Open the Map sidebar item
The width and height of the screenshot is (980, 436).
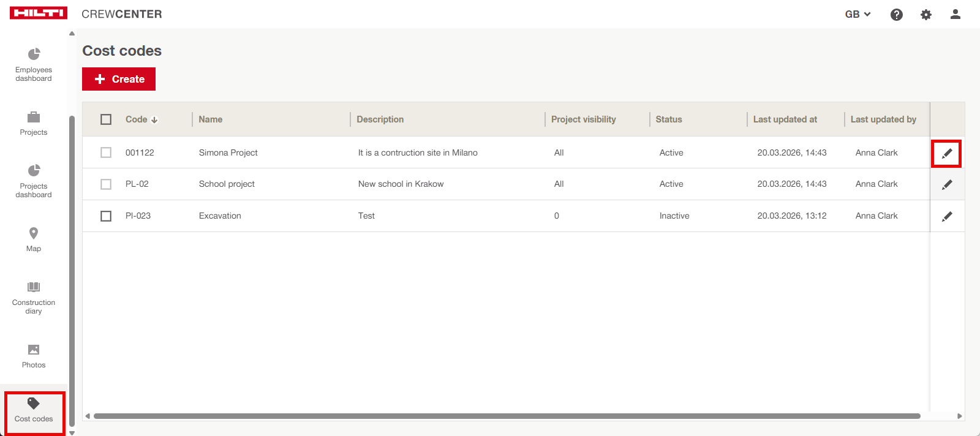[34, 239]
